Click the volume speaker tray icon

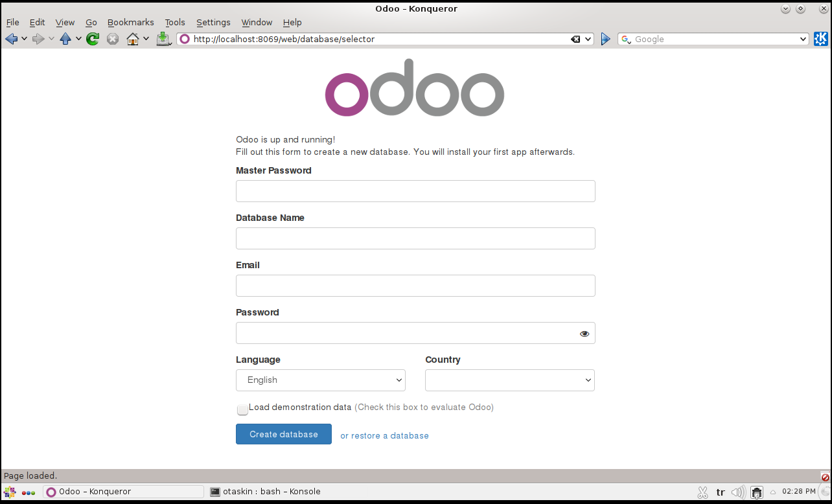[738, 492]
